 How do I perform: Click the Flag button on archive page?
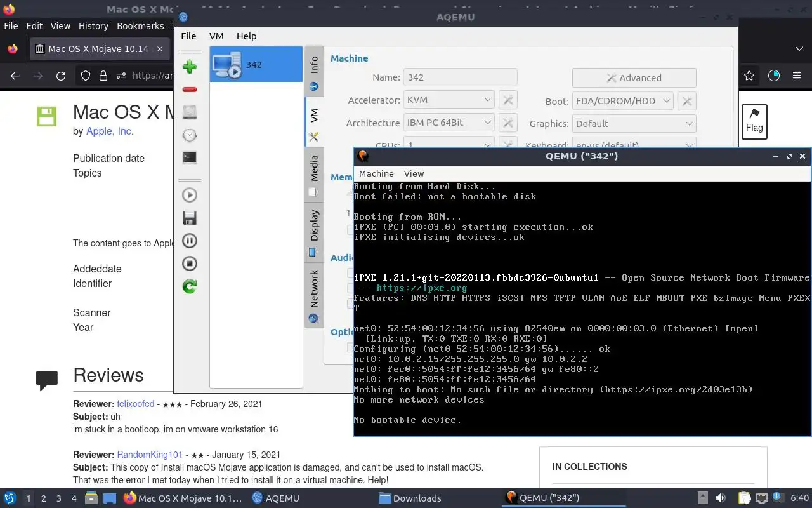pos(754,122)
